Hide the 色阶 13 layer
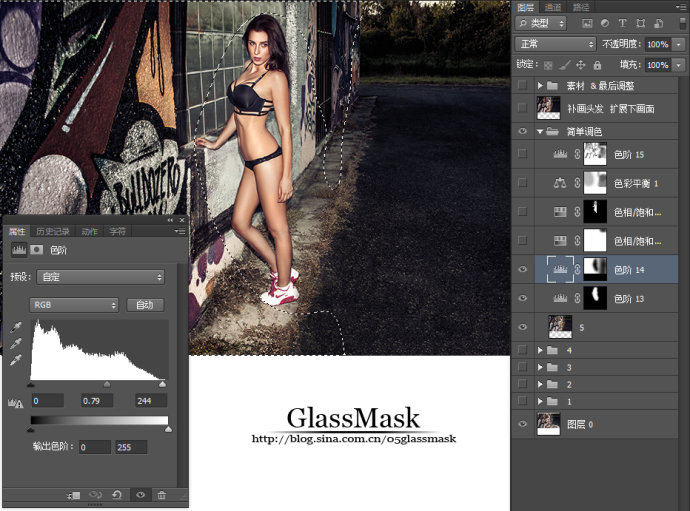The height and width of the screenshot is (511, 690). [522, 298]
